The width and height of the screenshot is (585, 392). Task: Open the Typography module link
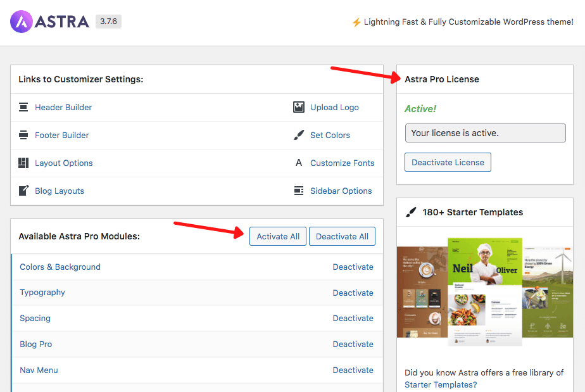coord(42,293)
